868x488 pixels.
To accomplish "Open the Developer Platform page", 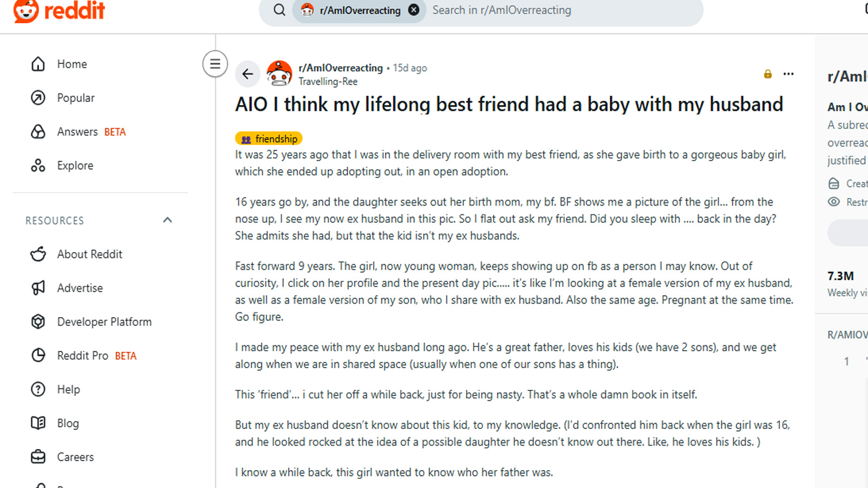I will pyautogui.click(x=104, y=322).
